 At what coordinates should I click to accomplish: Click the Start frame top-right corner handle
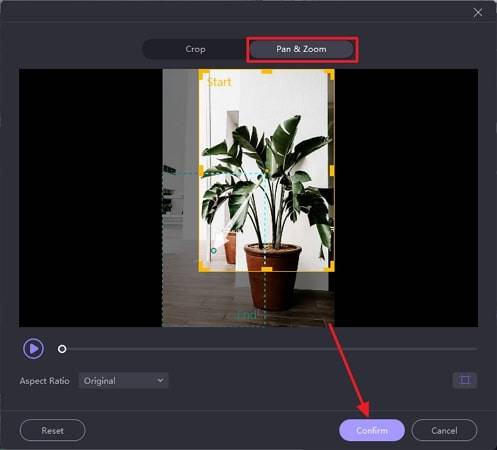(329, 75)
